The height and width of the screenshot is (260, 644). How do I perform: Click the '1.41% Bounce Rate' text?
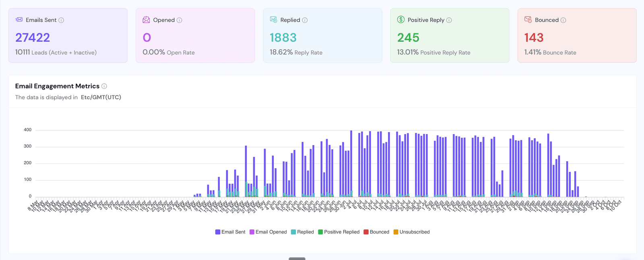pos(550,52)
